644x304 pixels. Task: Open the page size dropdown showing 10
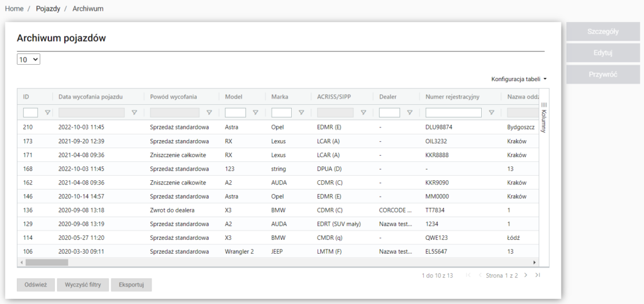click(x=28, y=59)
